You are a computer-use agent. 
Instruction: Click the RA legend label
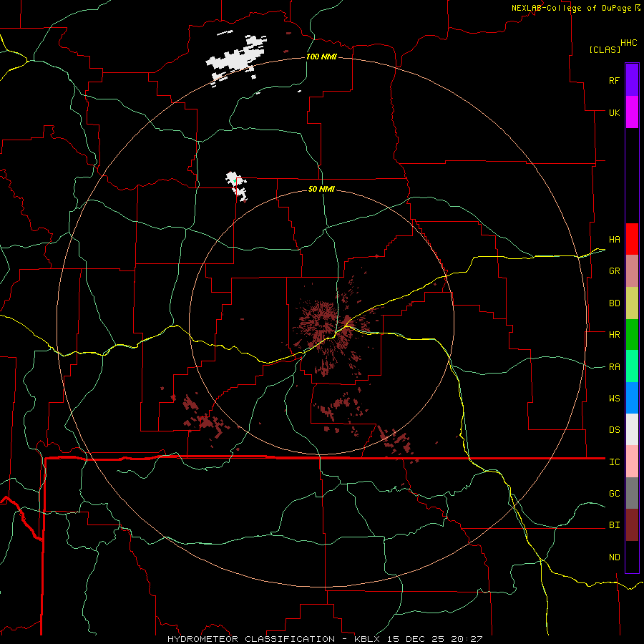(x=614, y=367)
